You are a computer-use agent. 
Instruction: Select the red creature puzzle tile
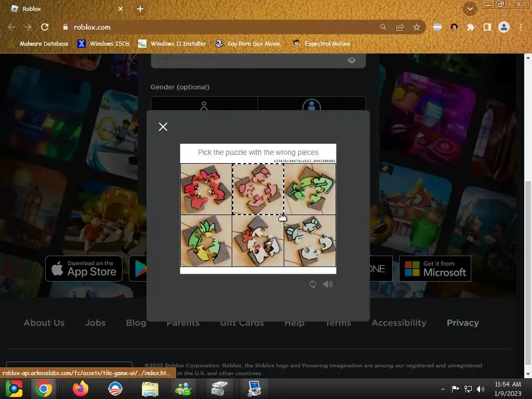coord(206,189)
